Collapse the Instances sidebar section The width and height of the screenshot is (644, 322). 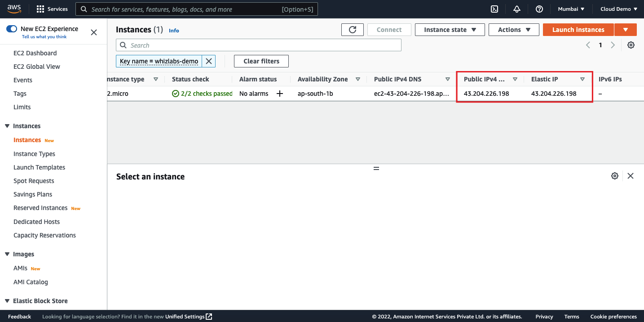point(7,126)
